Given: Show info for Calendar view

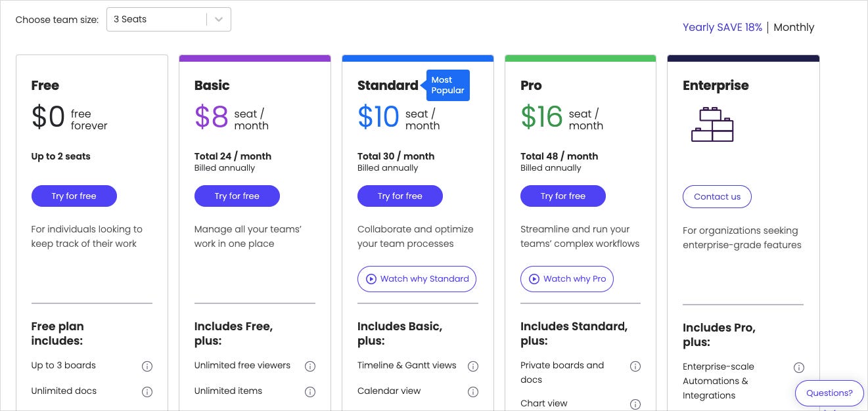Looking at the screenshot, I should tap(473, 392).
